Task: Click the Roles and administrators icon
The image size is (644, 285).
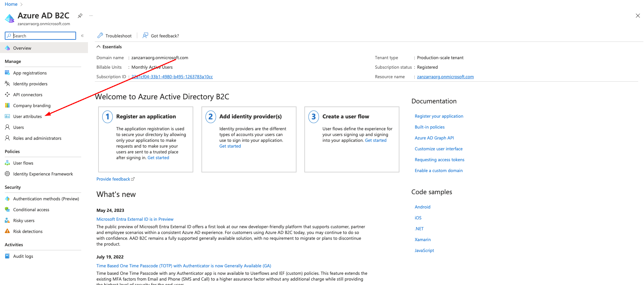Action: 7,138
